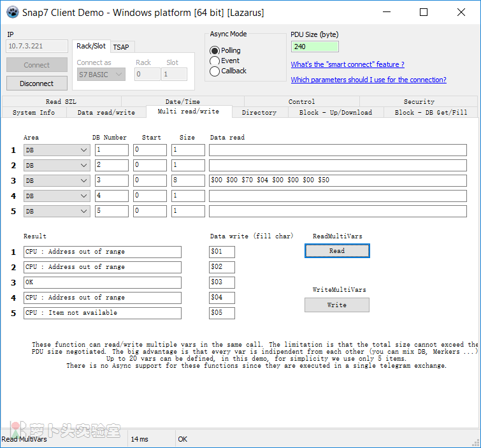Click the Snap7 paw app icon
This screenshot has width=481, height=448.
[13, 12]
